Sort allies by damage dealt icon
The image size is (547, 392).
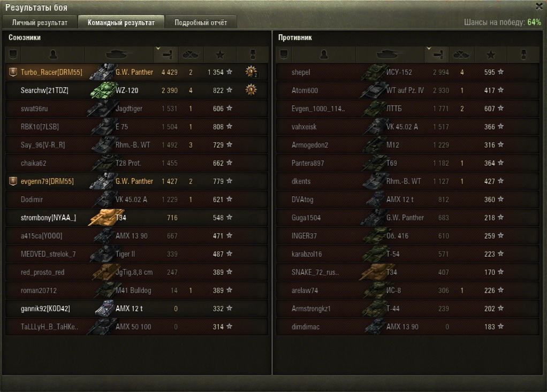[x=166, y=55]
